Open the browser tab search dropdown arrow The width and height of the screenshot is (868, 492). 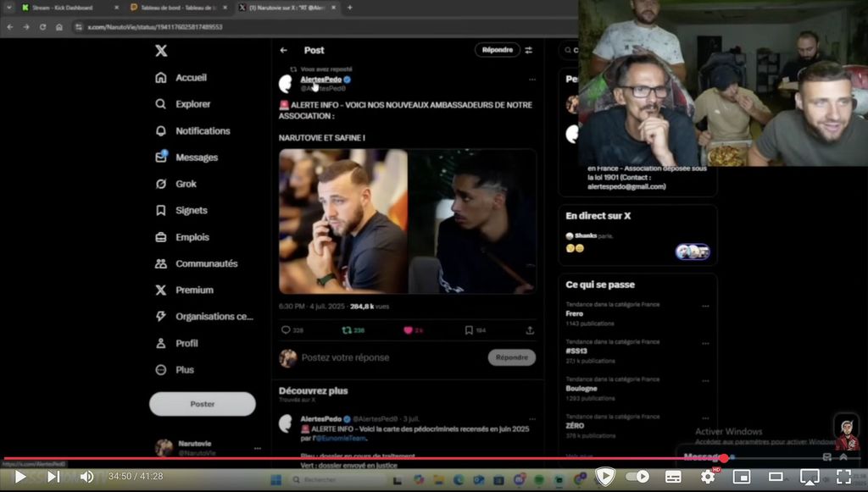tap(8, 8)
